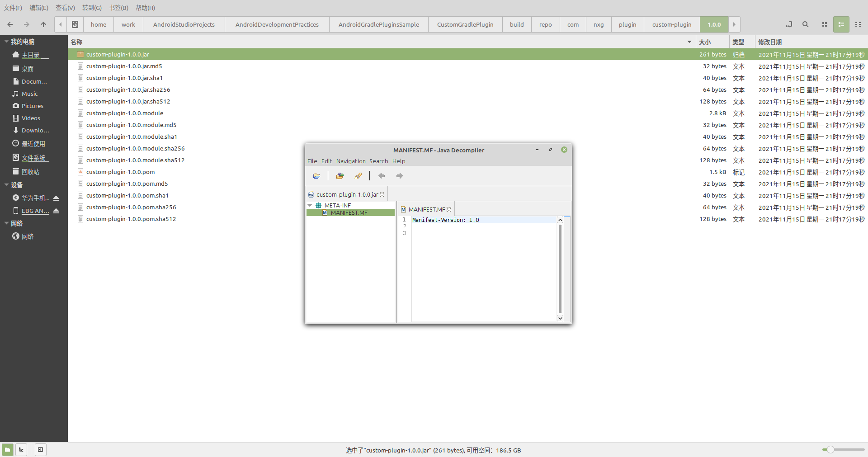Collapse the META-INF tree node

tap(310, 205)
